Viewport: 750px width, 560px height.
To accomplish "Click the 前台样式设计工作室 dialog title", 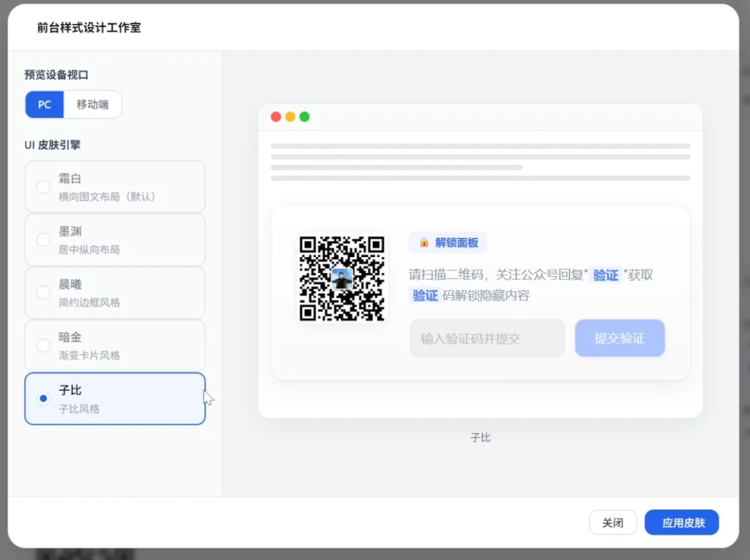I will pos(89,28).
